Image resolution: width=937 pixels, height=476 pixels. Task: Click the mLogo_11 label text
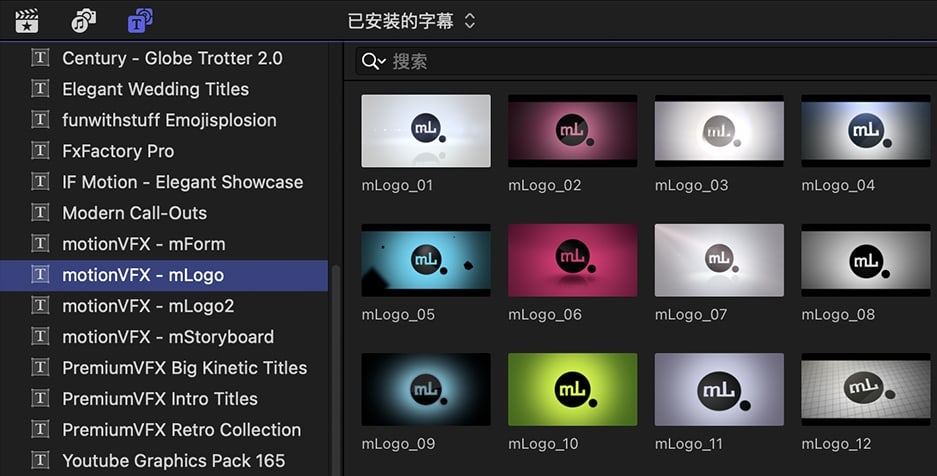point(688,444)
